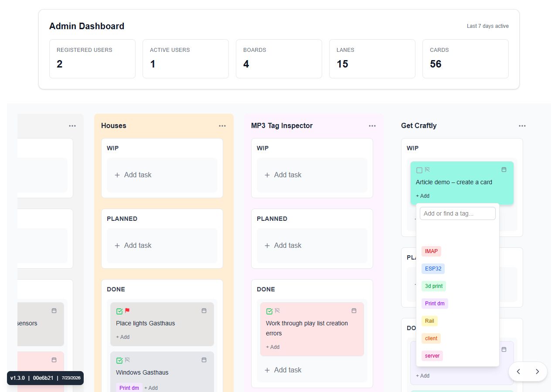This screenshot has height=392, width=558.
Task: Click Houses board title
Action: [114, 125]
